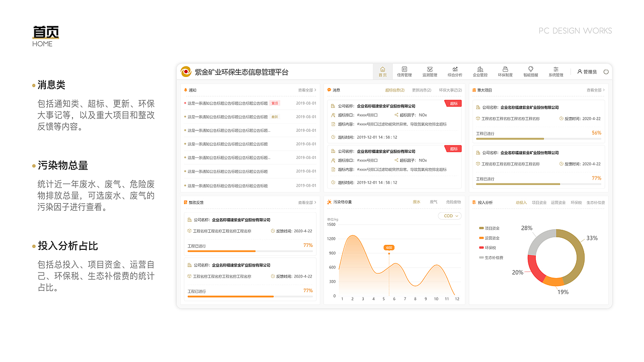Select the 项目资金 tab in 投入分析 header
Screen dimensions: 644x362
pyautogui.click(x=539, y=203)
